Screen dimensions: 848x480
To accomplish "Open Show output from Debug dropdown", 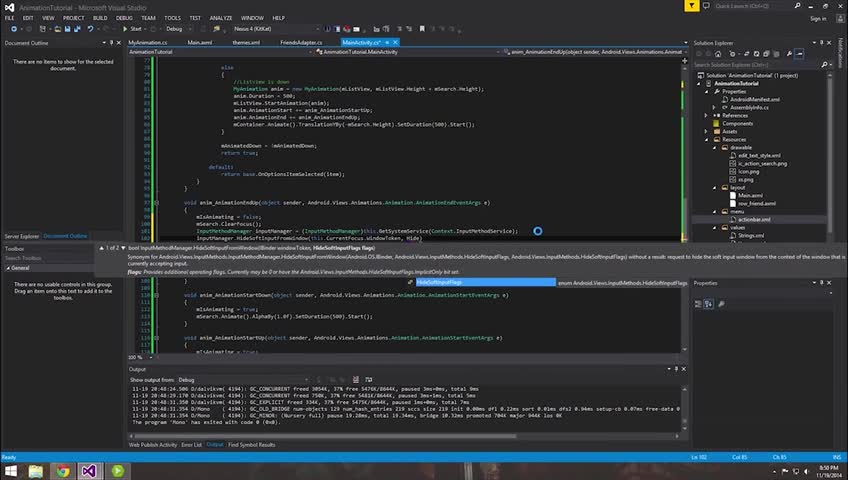I will point(243,379).
